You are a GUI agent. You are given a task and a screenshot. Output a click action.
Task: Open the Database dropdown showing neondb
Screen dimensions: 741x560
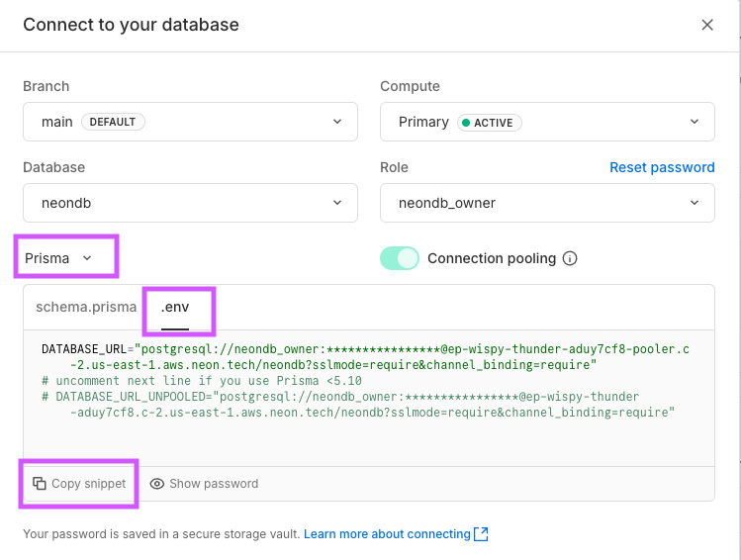point(190,203)
